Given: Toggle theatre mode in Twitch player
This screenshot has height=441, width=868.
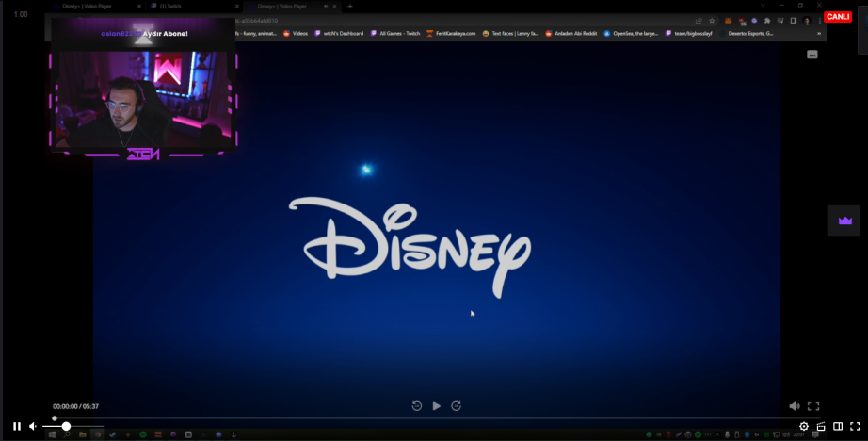Looking at the screenshot, I should (838, 426).
